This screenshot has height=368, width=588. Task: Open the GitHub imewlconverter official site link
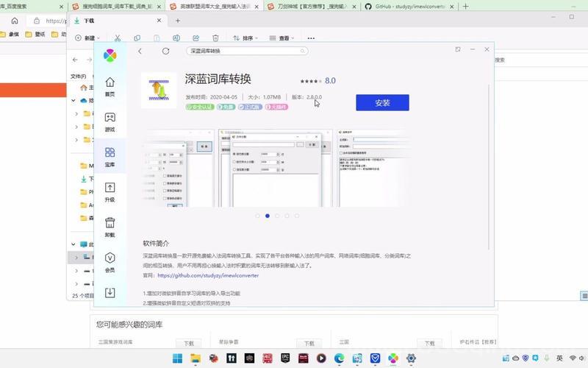[208, 275]
